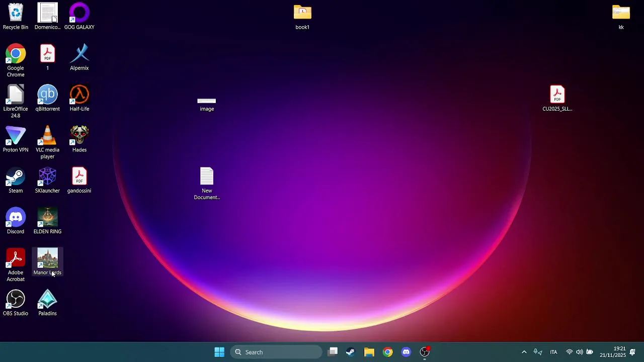Image resolution: width=644 pixels, height=362 pixels.
Task: Select the New Document text file
Action: [207, 184]
